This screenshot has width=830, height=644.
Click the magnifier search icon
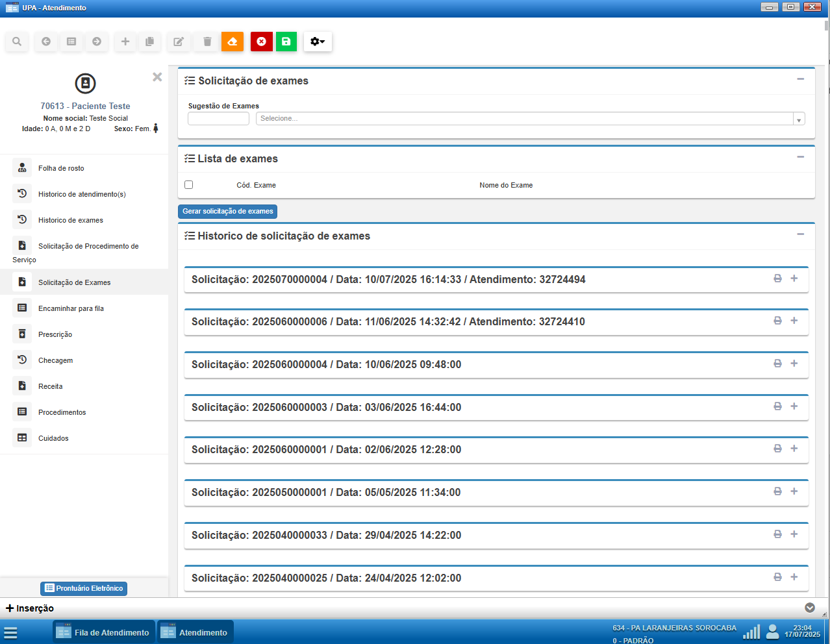pos(17,42)
